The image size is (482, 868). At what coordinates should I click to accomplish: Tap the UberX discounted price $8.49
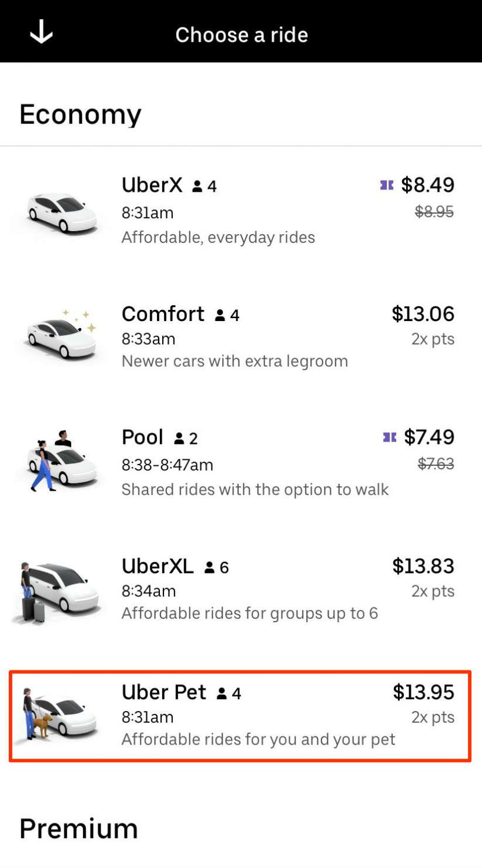point(427,185)
